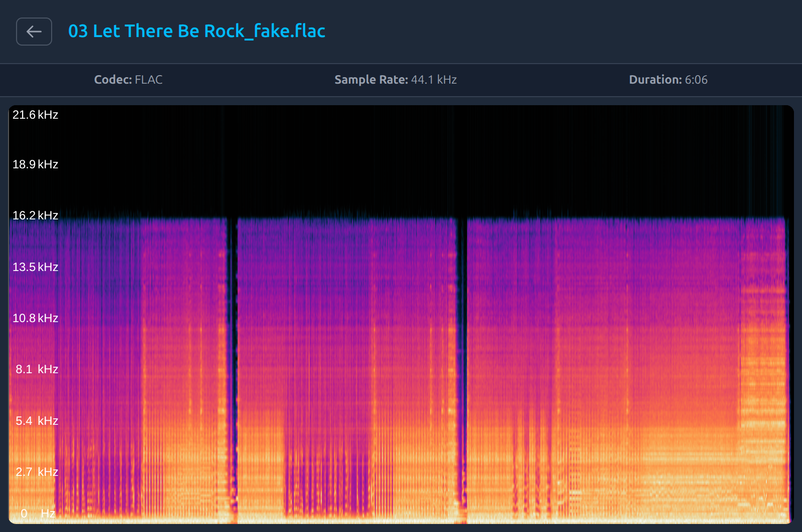The height and width of the screenshot is (532, 802).
Task: Click the '13.5 kHz' frequency axis label
Action: (x=35, y=267)
